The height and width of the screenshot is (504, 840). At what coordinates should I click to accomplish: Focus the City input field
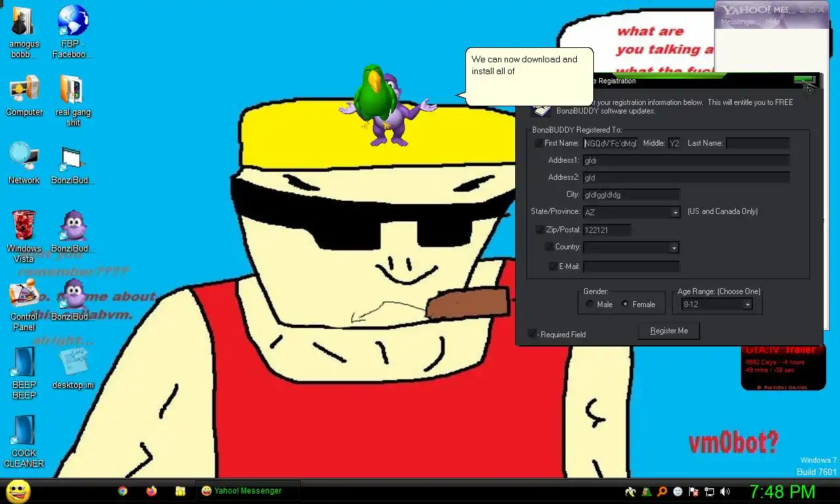(x=631, y=194)
